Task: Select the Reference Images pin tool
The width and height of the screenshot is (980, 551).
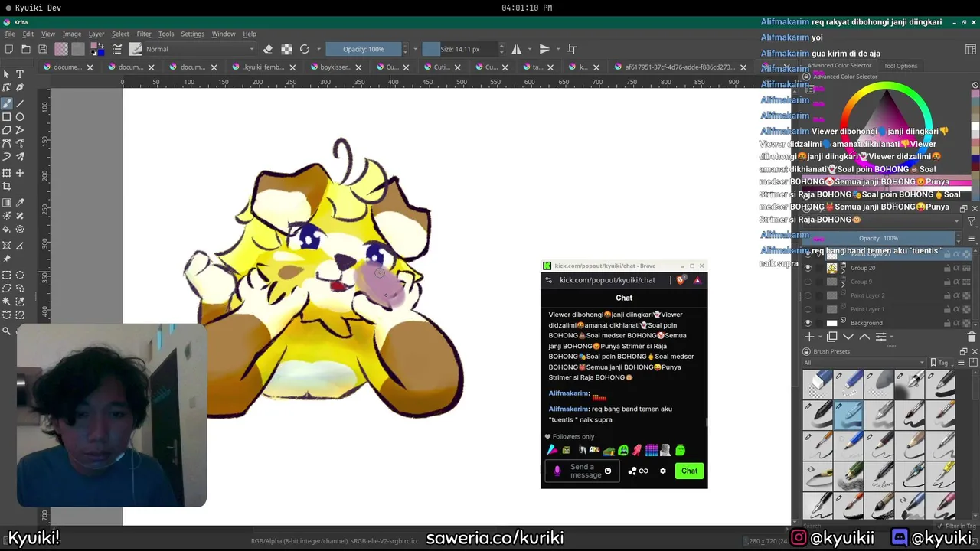Action: click(x=7, y=259)
